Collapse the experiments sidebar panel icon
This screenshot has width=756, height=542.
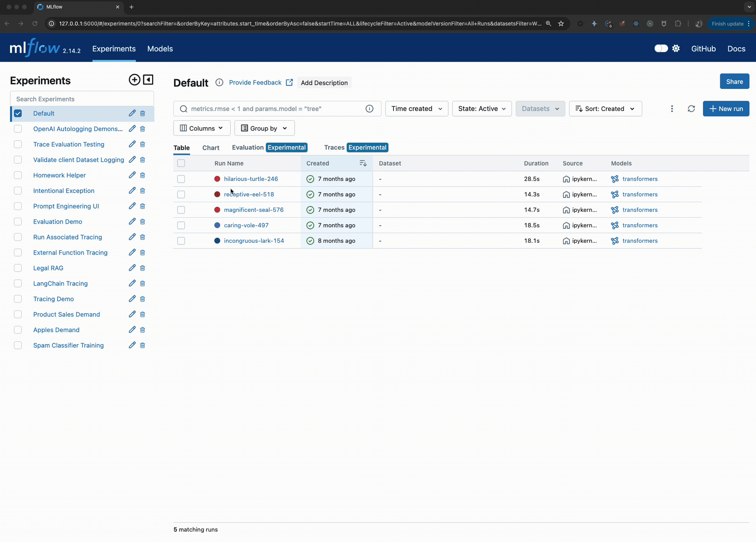(148, 80)
